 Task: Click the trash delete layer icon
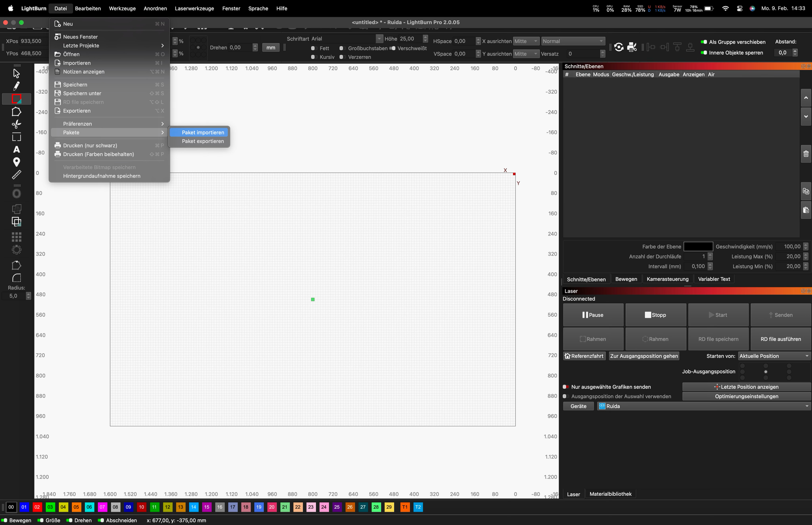(x=806, y=154)
